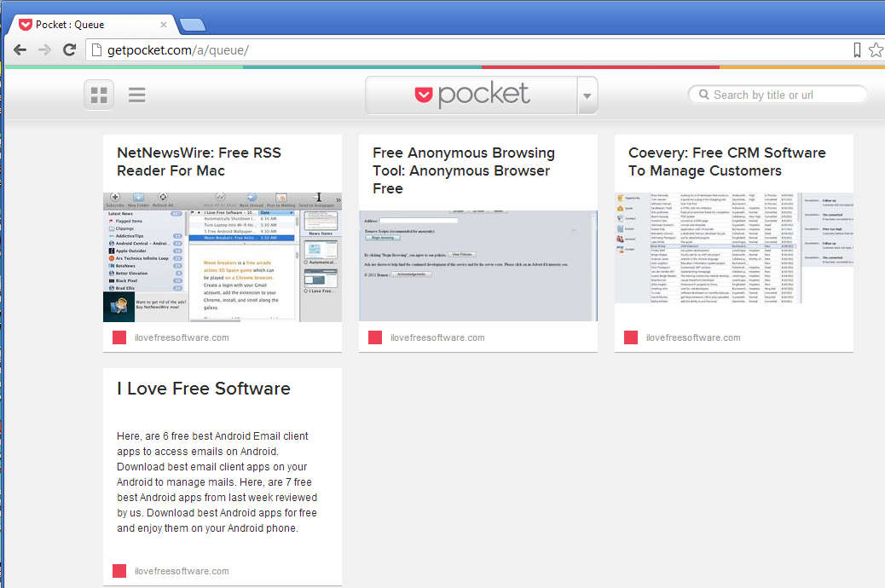Image resolution: width=885 pixels, height=588 pixels.
Task: Click the address bar showing getpocket.com/a/queue/
Action: tap(468, 50)
